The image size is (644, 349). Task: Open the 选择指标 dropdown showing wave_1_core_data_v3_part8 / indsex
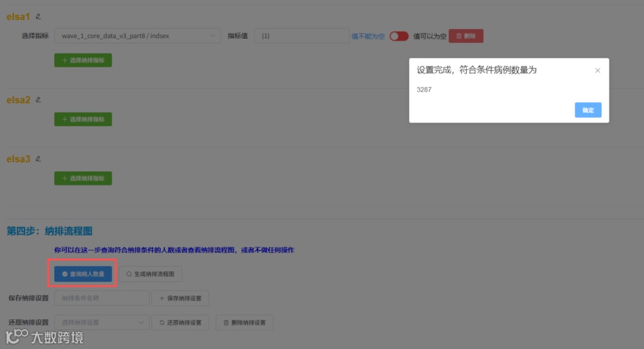click(137, 36)
